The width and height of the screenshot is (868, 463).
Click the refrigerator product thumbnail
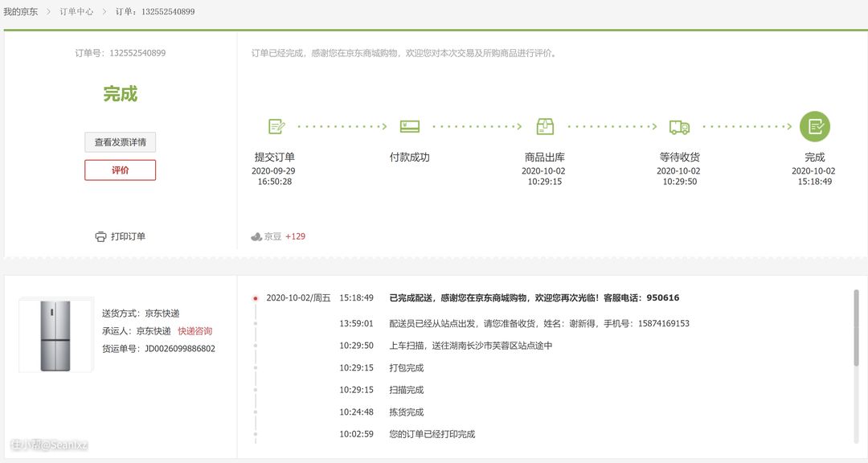56,335
